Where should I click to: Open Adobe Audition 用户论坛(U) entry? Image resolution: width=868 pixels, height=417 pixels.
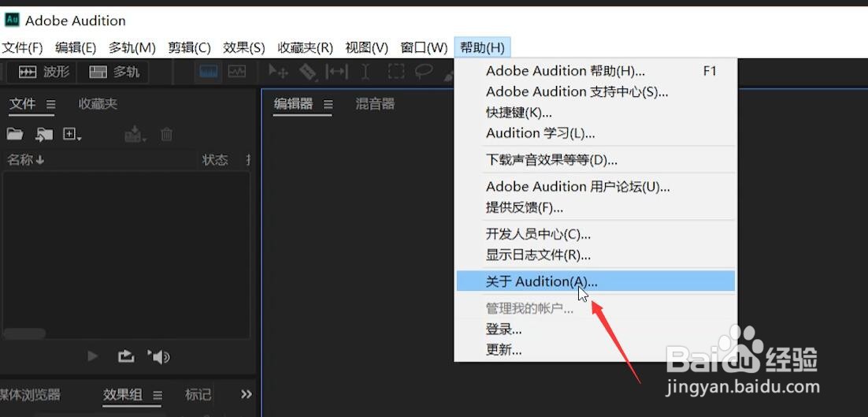[595, 187]
